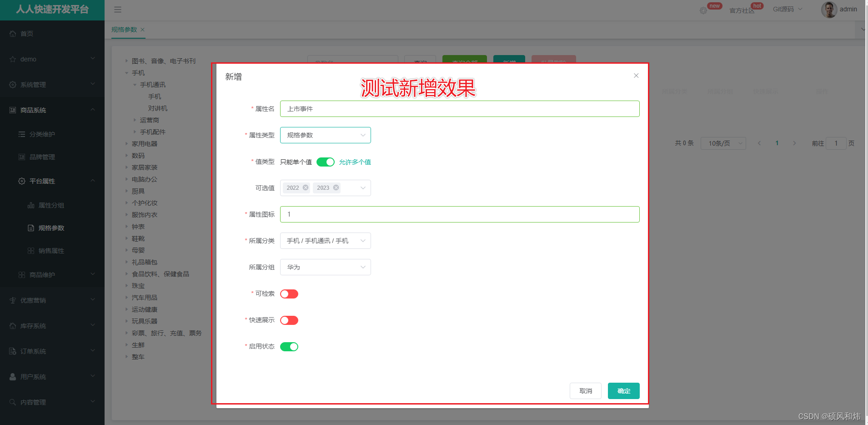
Task: Open 属性分组 in the sidebar
Action: coord(52,205)
